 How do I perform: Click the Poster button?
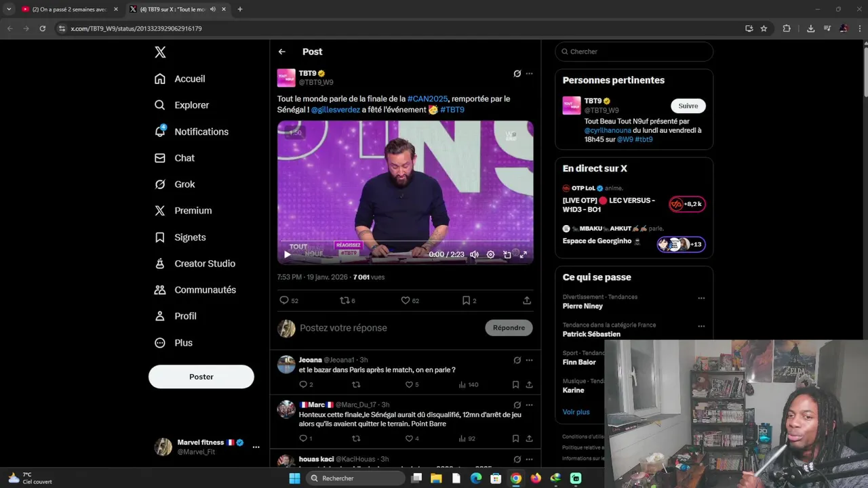pyautogui.click(x=201, y=377)
